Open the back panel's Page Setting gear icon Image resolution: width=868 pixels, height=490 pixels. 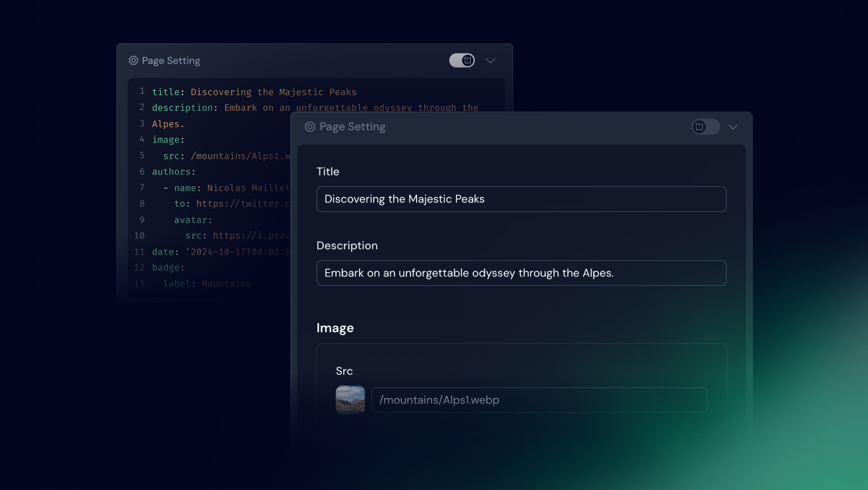pyautogui.click(x=133, y=61)
